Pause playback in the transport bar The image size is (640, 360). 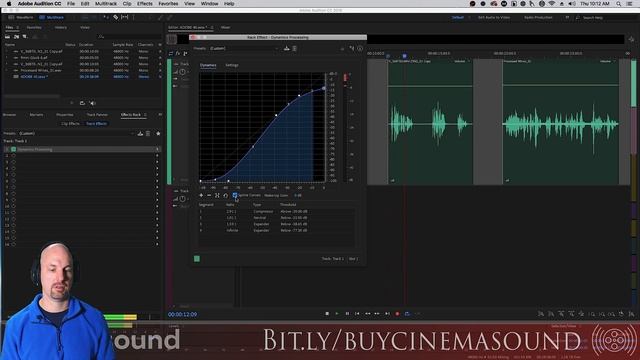347,313
